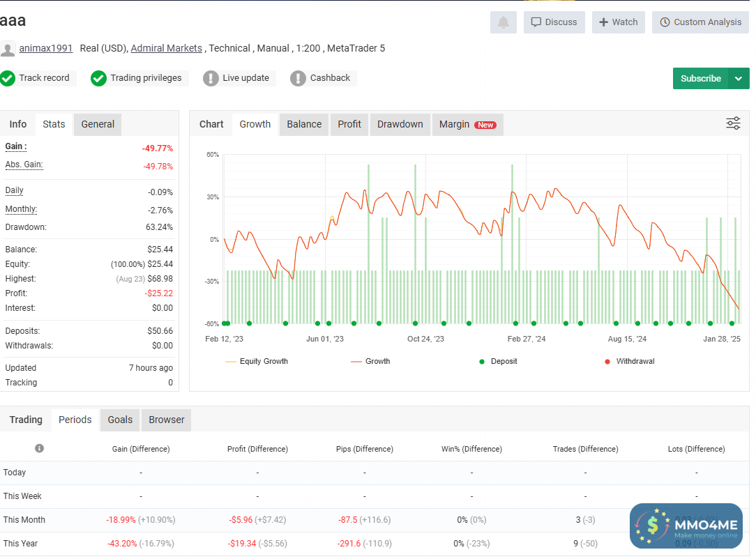This screenshot has width=756, height=559.
Task: Click the info icon in Periods table
Action: 39,448
